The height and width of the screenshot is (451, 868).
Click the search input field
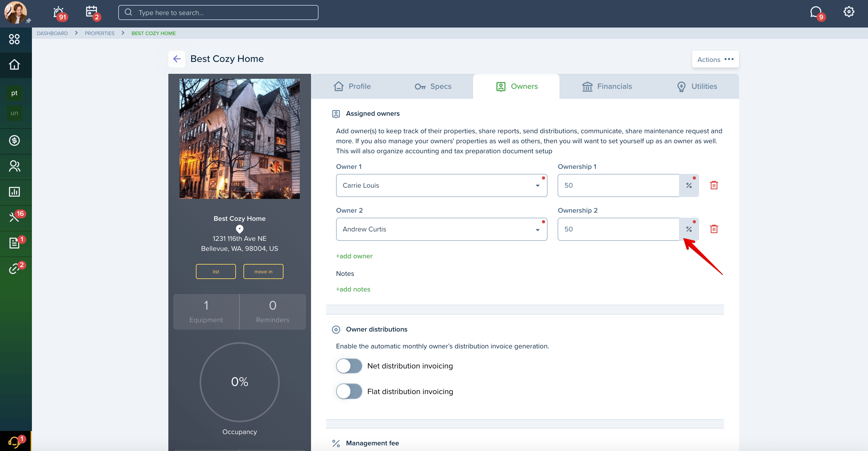coord(218,13)
